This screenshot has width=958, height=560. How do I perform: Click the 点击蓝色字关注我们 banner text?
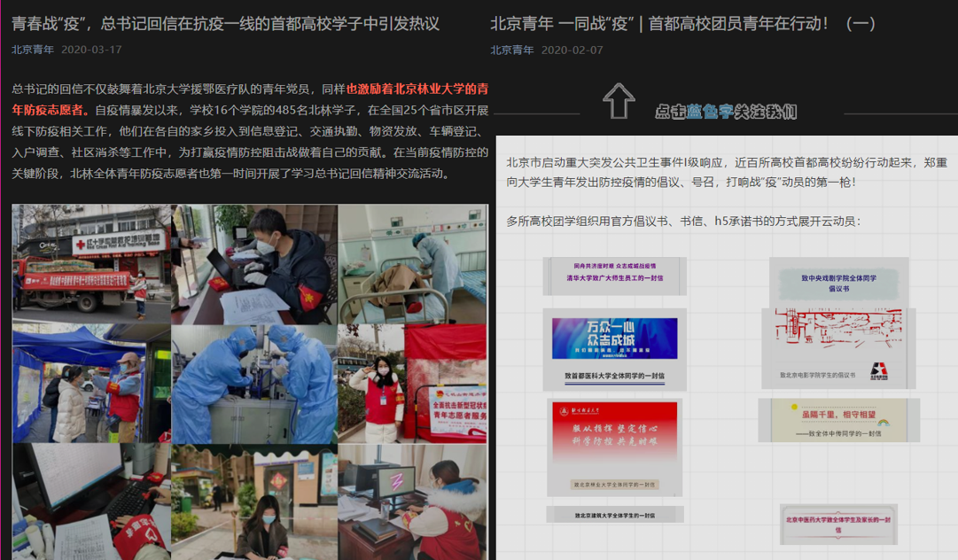point(726,111)
